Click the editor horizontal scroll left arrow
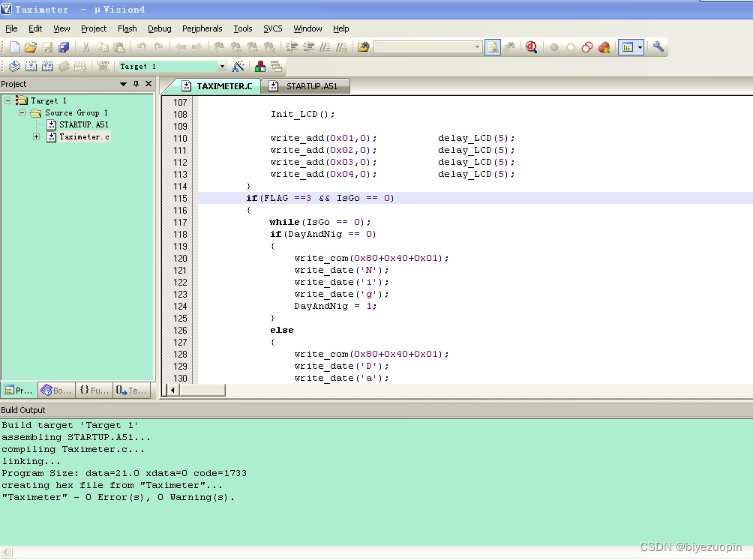 click(172, 390)
